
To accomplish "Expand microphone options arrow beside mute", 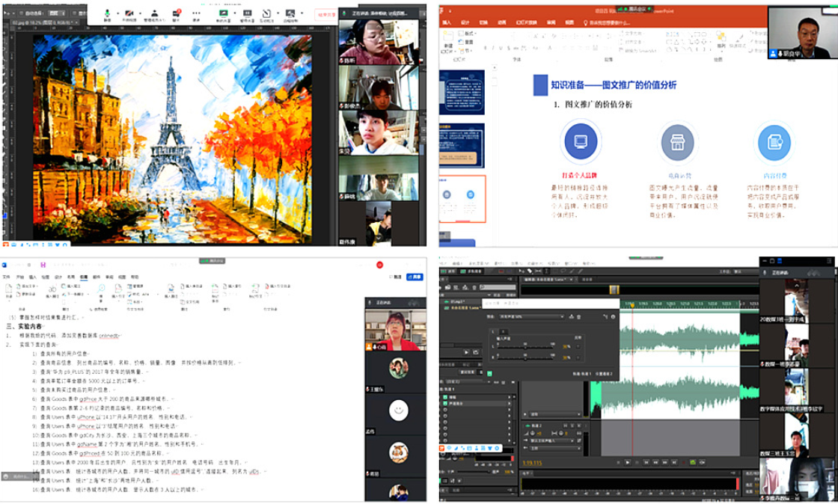I will coord(117,14).
